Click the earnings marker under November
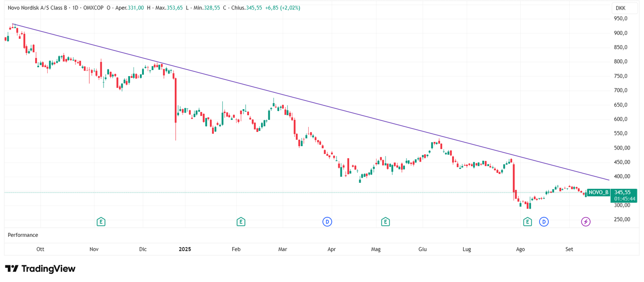The height and width of the screenshot is (282, 644). tap(101, 222)
